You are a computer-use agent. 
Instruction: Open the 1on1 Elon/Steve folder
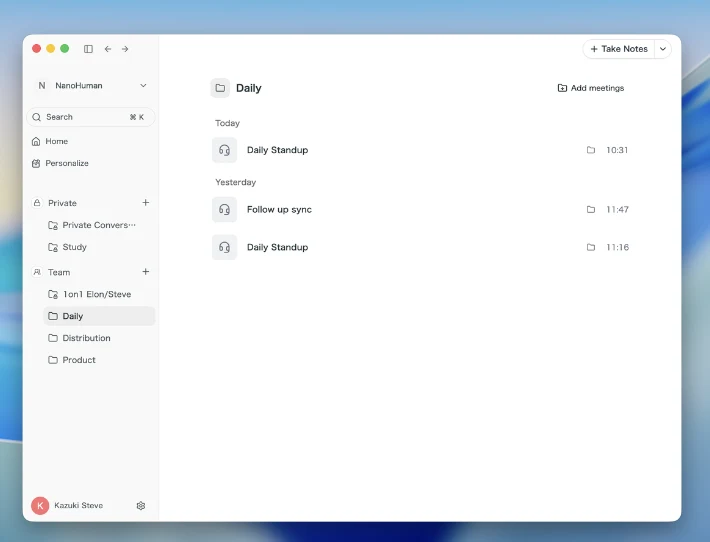[99, 294]
